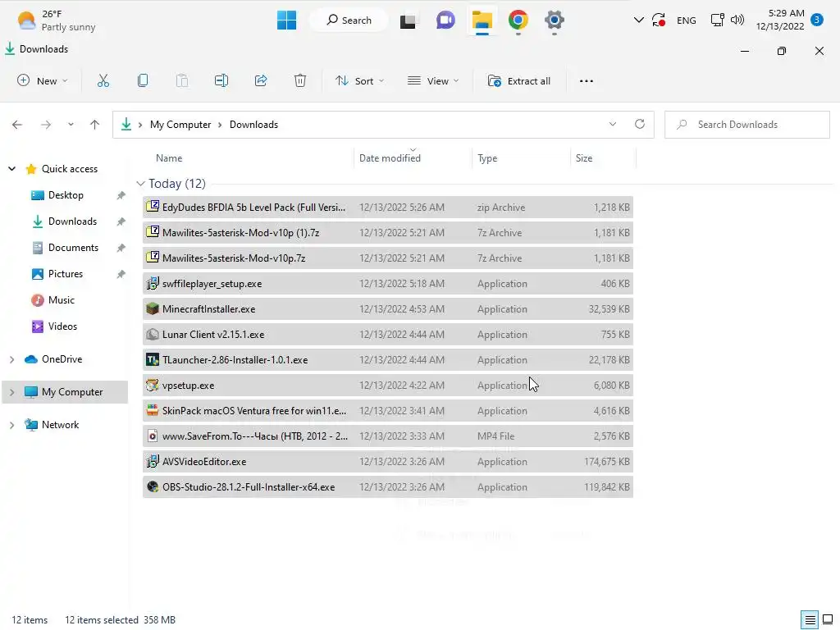This screenshot has width=840, height=630.
Task: Click the Paste clipboard icon
Action: [182, 81]
